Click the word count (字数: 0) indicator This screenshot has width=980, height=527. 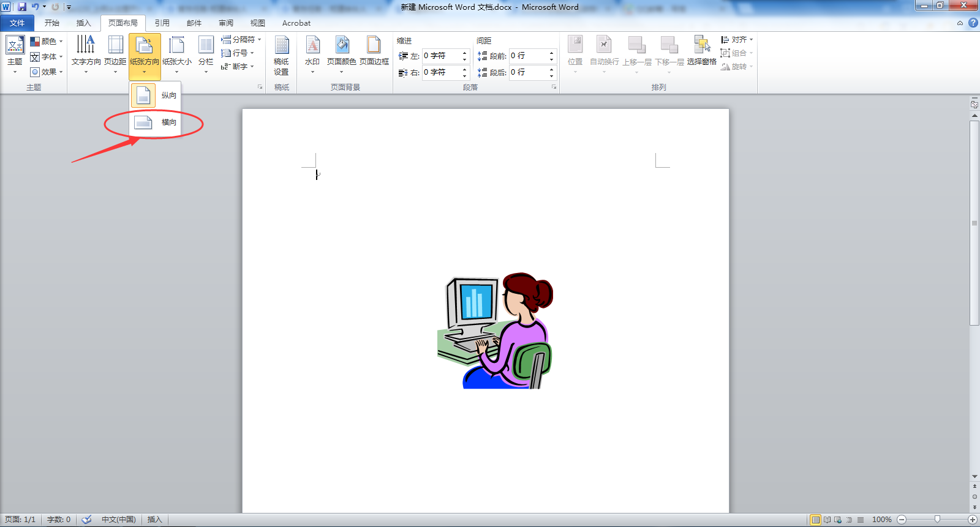coord(59,520)
